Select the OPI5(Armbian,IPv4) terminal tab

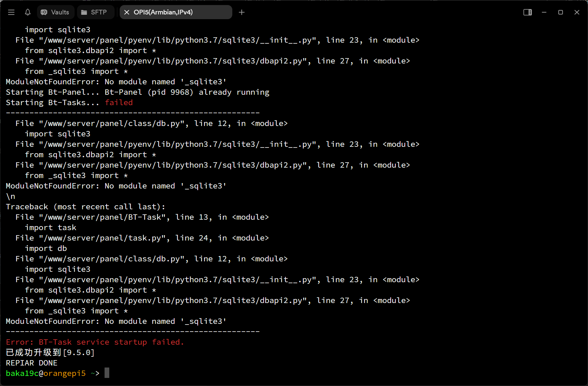coord(163,12)
